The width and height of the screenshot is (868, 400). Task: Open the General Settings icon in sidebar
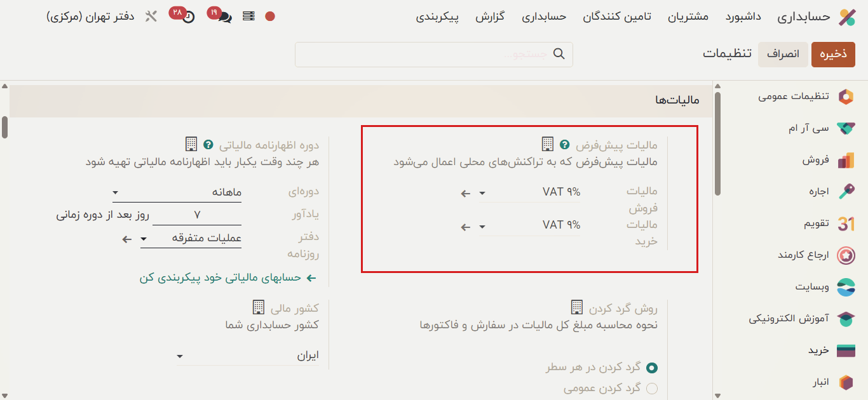click(846, 97)
